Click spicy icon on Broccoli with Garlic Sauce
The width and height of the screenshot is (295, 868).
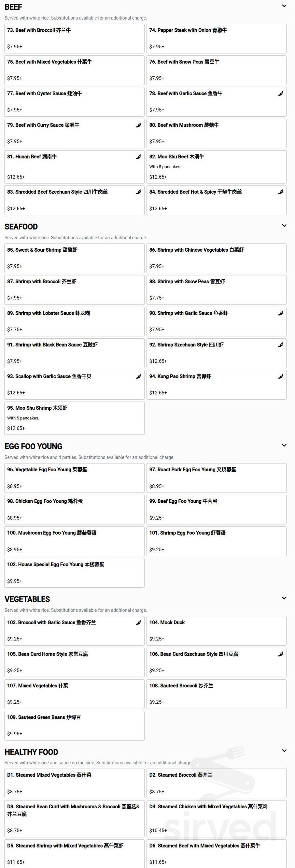(x=138, y=622)
